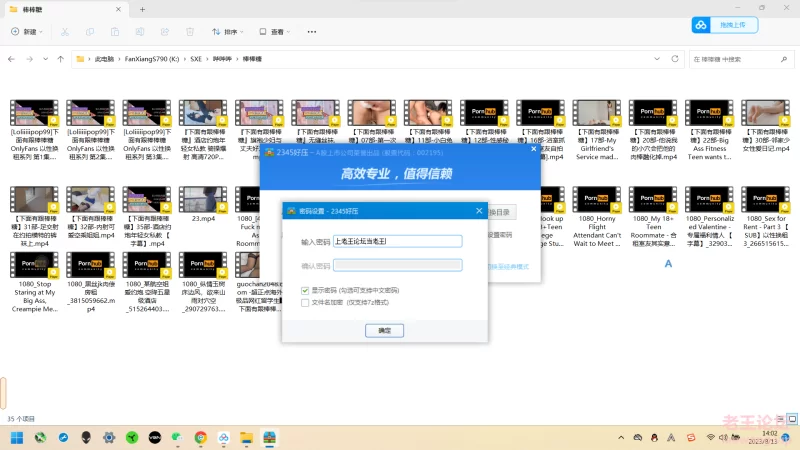Expand chevron after SXE in breadcrumb
The width and height of the screenshot is (800, 450).
tap(207, 59)
